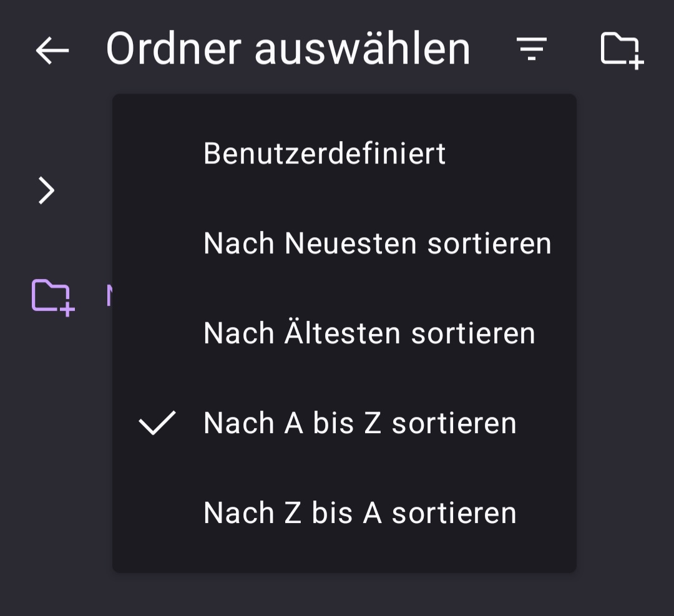Click the sort lines icon in header
This screenshot has height=616, width=674.
[531, 49]
